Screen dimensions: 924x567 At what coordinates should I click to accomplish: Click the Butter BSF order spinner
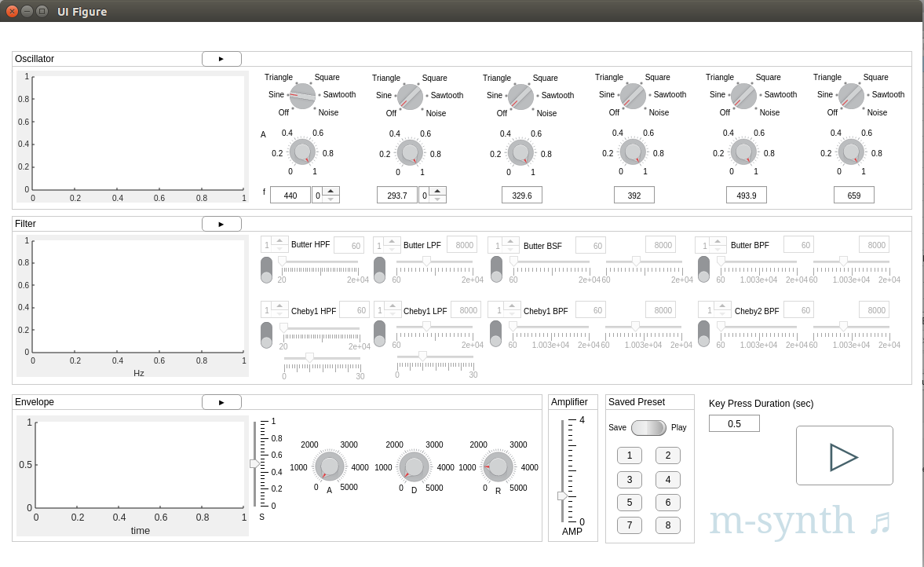(x=505, y=245)
